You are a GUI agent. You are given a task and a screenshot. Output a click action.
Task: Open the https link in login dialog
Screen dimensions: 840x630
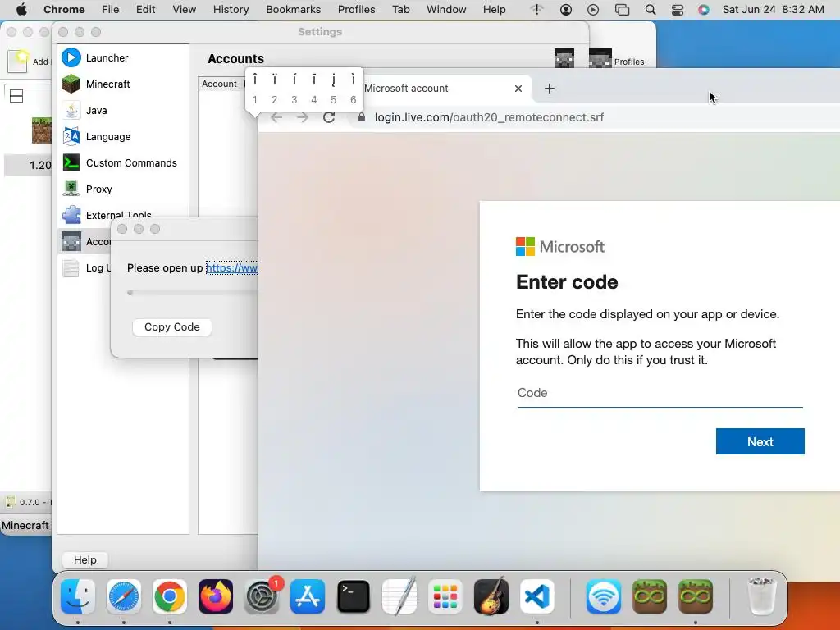231,268
